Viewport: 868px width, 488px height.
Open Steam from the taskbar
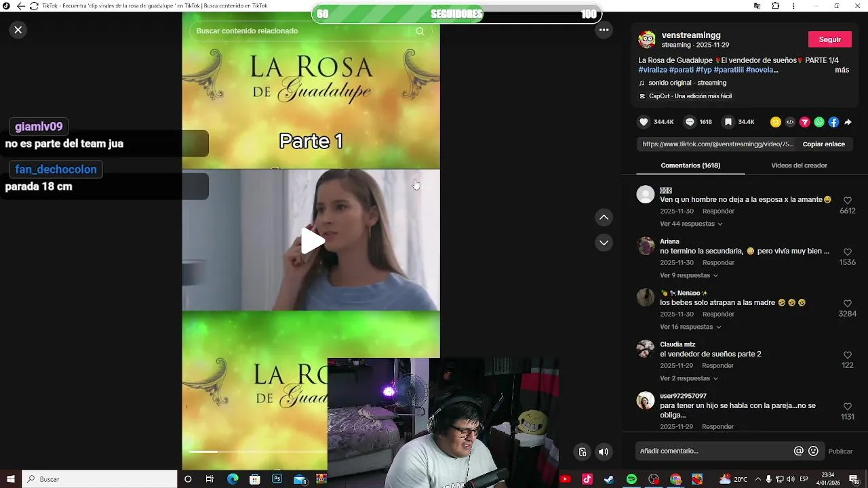click(609, 479)
